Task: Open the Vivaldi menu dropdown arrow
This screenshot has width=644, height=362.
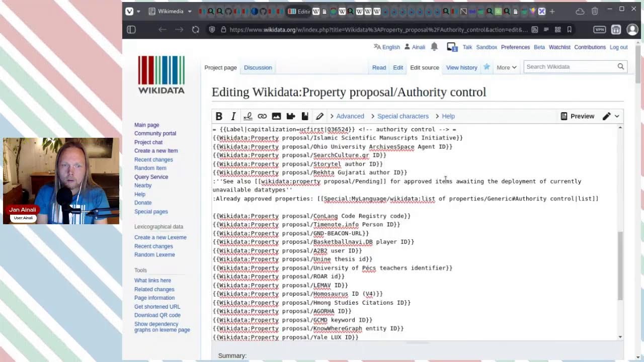Action: (138, 11)
